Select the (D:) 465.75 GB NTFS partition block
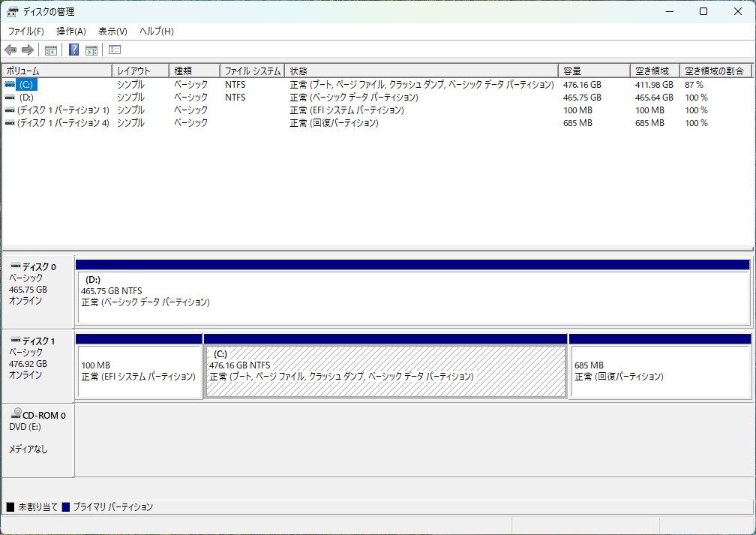The width and height of the screenshot is (756, 535). (x=412, y=297)
